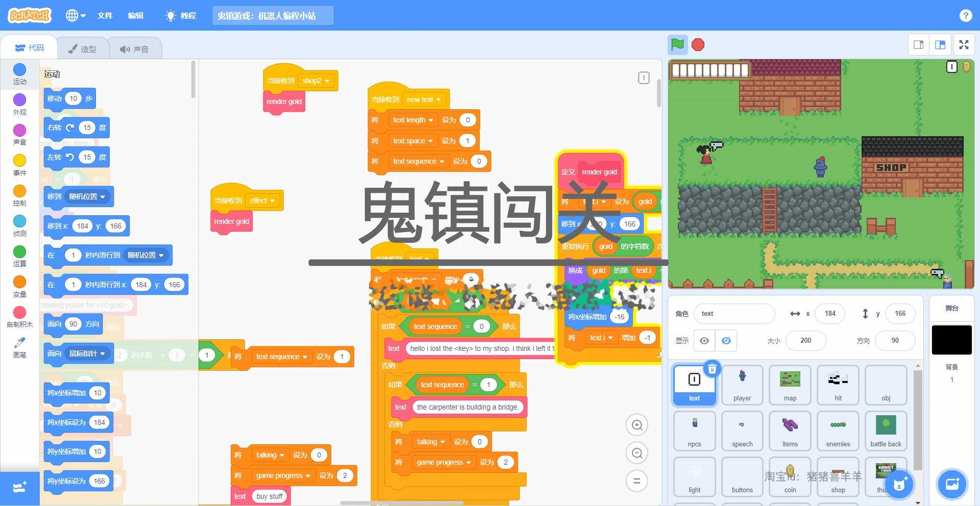Select the 控制 control category
The width and height of the screenshot is (980, 506).
tap(19, 195)
